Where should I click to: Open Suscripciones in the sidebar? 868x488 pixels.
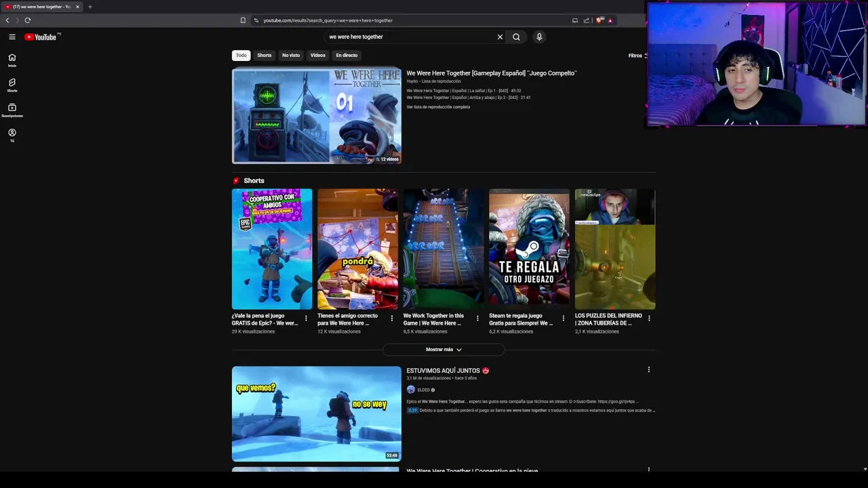point(12,110)
